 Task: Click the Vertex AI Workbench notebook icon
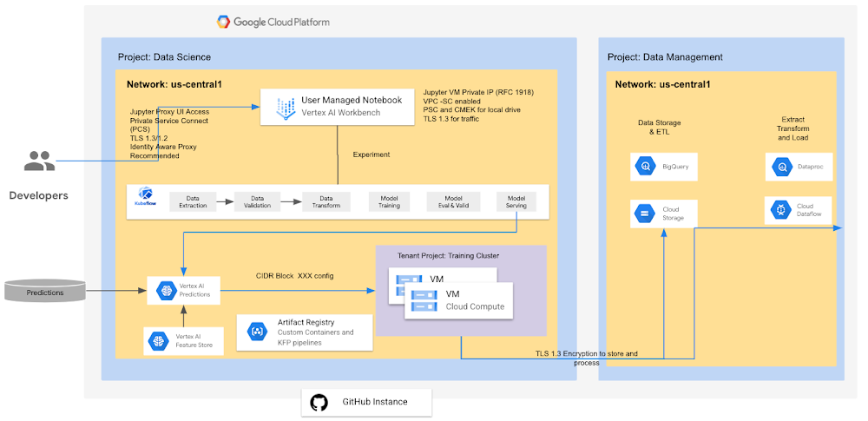[286, 109]
